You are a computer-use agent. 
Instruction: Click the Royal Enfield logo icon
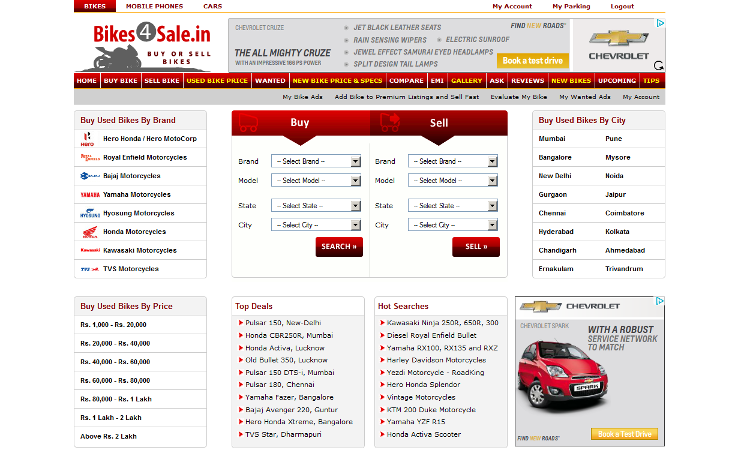pos(90,157)
